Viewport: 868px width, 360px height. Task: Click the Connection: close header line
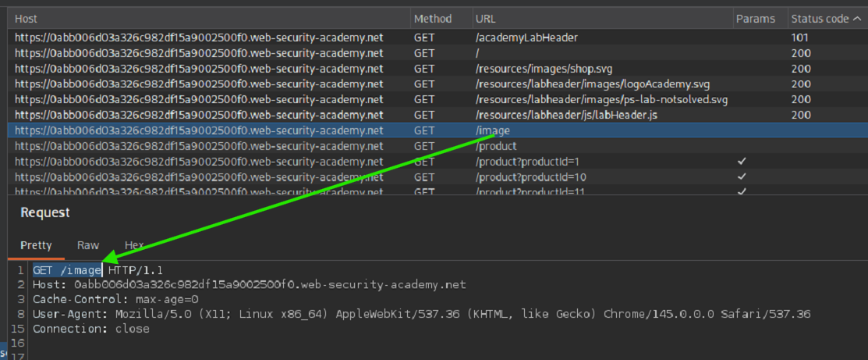pos(90,329)
